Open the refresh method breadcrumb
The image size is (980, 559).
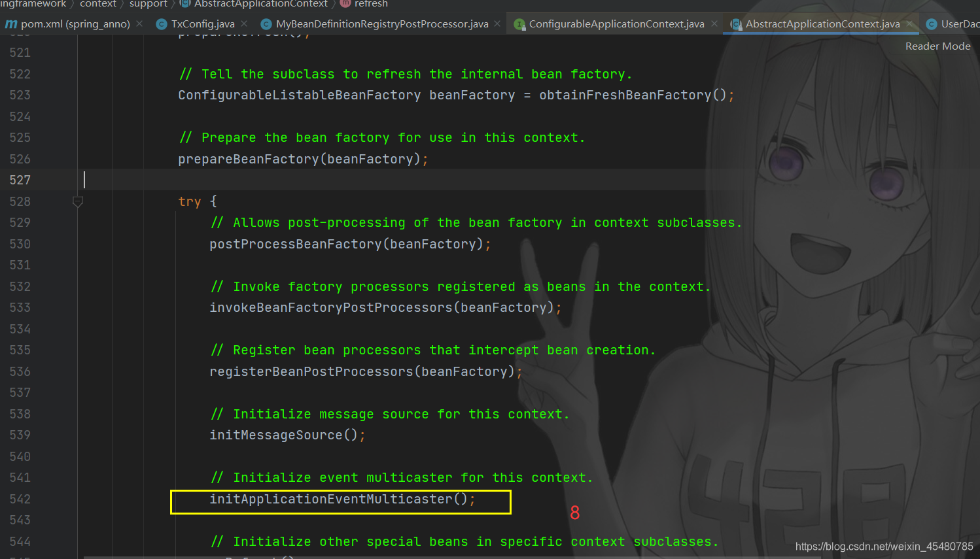point(371,3)
